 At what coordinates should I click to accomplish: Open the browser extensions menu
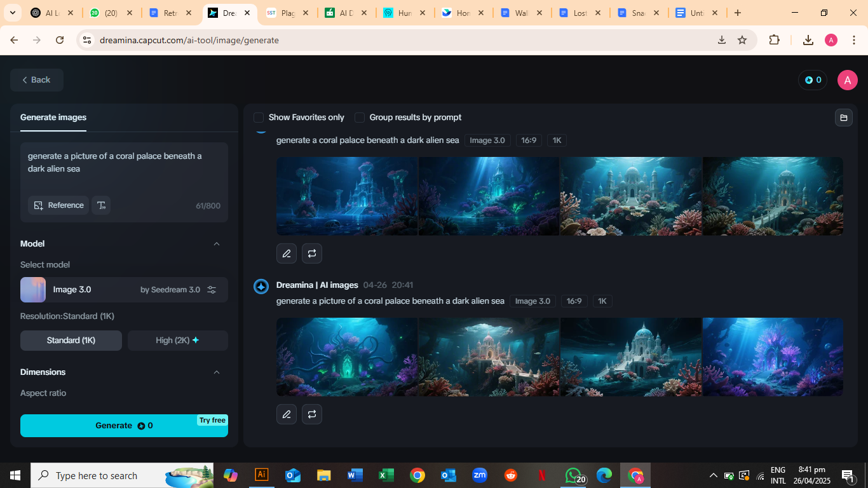click(x=774, y=40)
